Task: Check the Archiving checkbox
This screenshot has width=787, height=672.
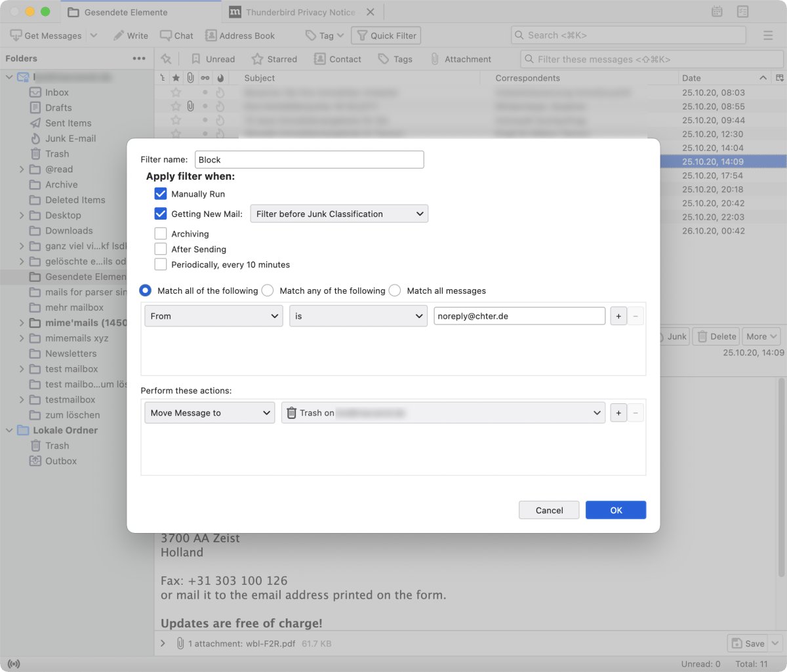Action: (161, 233)
